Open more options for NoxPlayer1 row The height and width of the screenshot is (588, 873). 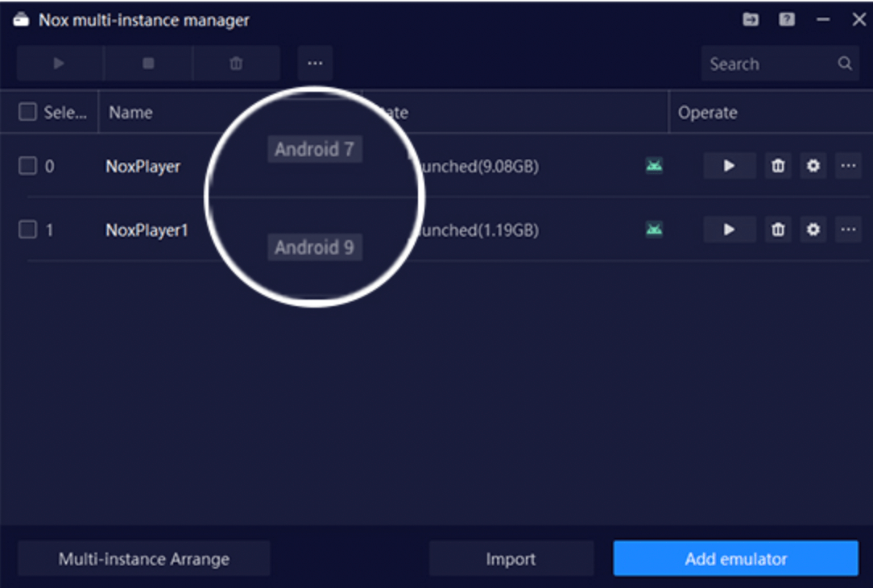click(x=848, y=230)
